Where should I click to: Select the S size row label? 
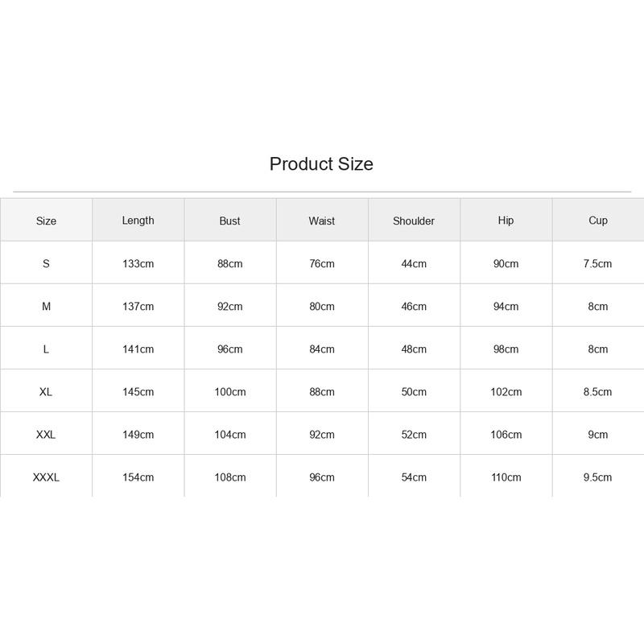[x=46, y=263]
